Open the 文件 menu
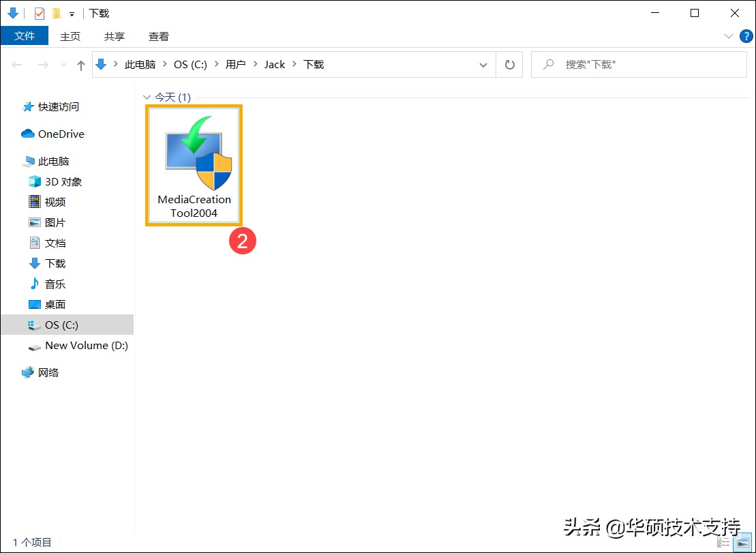 click(x=25, y=35)
